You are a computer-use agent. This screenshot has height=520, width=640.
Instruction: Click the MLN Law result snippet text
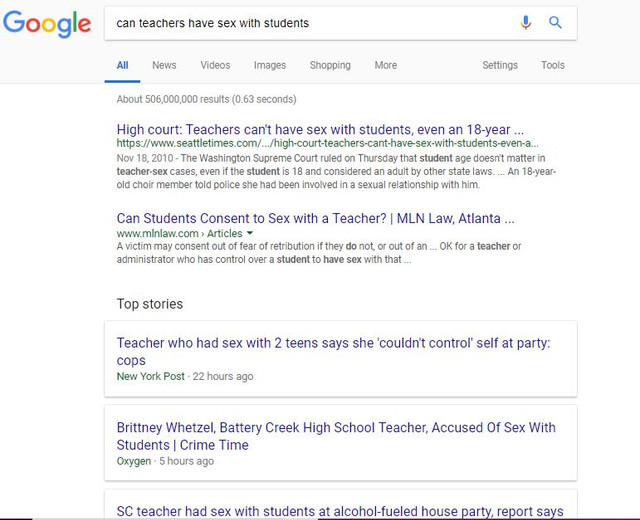319,253
